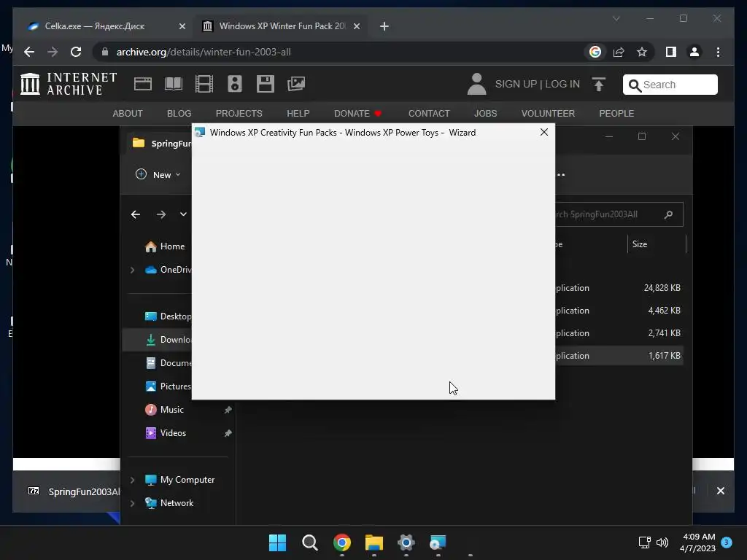Screen dimensions: 747x560
Task: Select Music in File Explorer sidebar
Action: point(165,410)
